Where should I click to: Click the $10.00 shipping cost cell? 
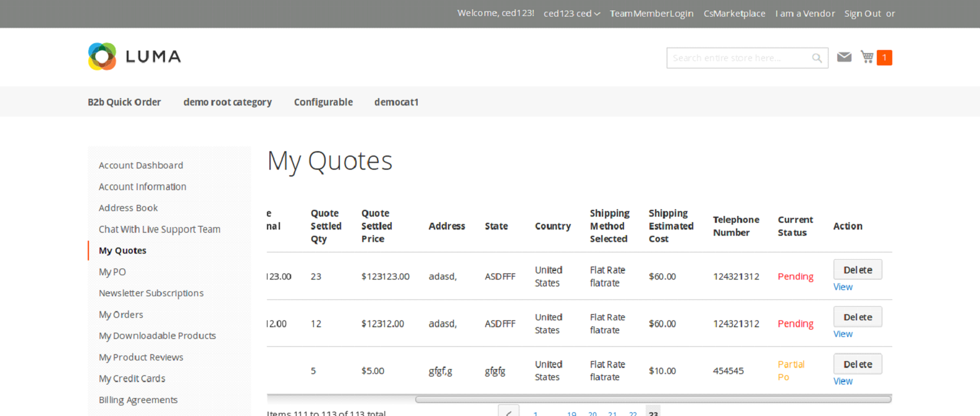point(662,371)
